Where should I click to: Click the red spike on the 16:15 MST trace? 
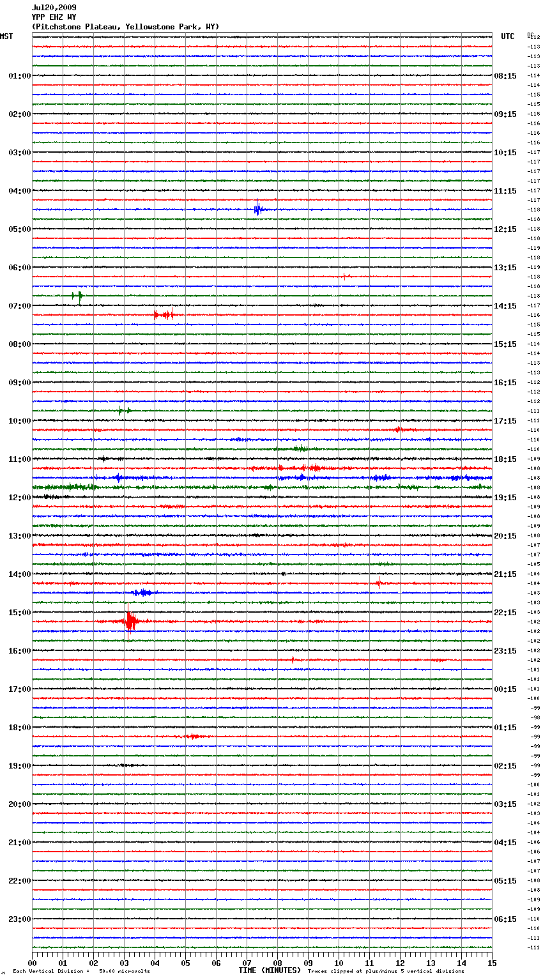coord(293,660)
